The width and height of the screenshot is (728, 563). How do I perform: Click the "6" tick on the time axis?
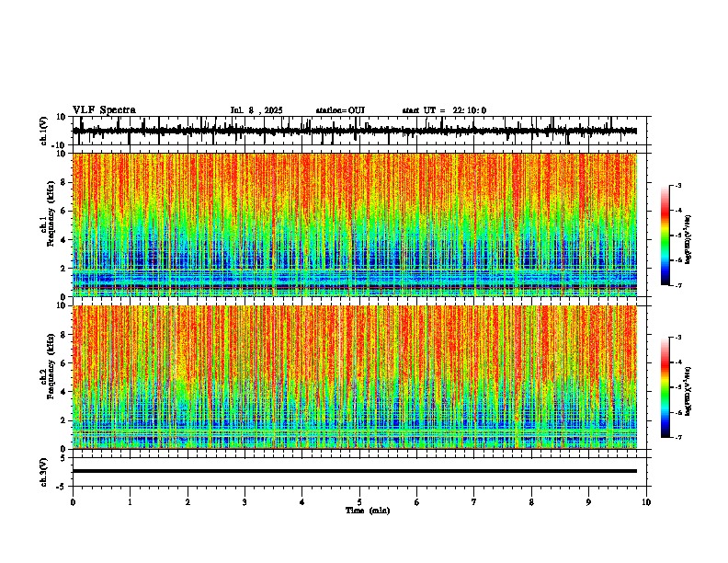tap(417, 502)
